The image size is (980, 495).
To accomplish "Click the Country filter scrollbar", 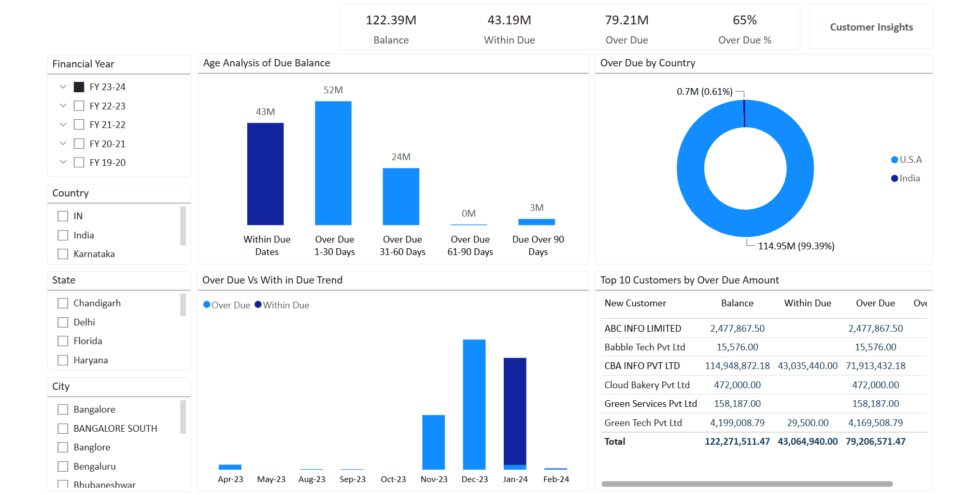I will coord(183,226).
